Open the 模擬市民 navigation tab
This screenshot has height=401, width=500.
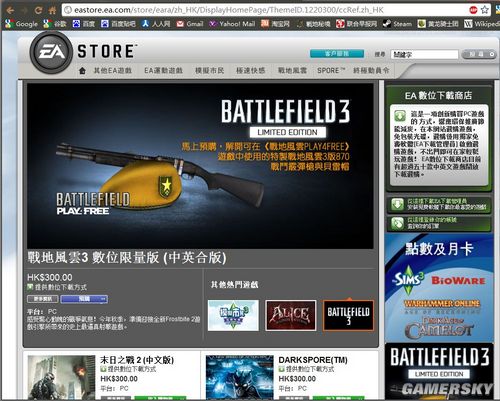click(209, 71)
